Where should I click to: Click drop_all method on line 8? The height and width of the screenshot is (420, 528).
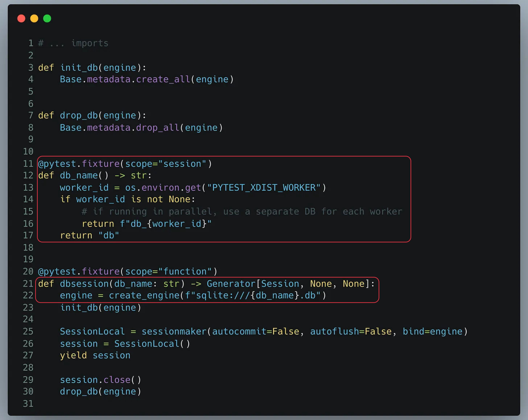pos(157,128)
